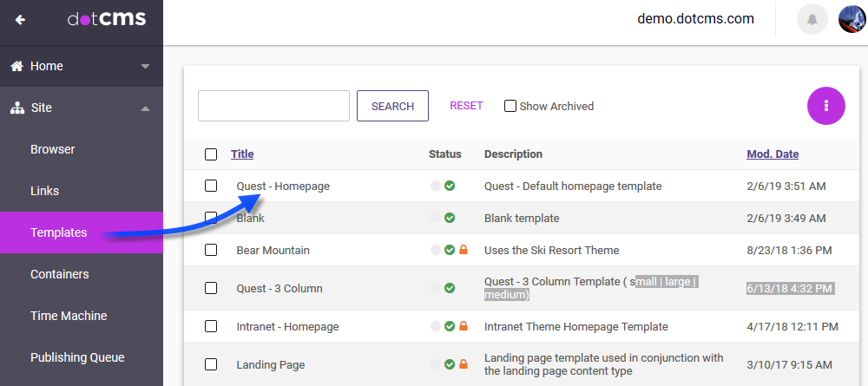Go to Time Machine in the sidebar

69,316
